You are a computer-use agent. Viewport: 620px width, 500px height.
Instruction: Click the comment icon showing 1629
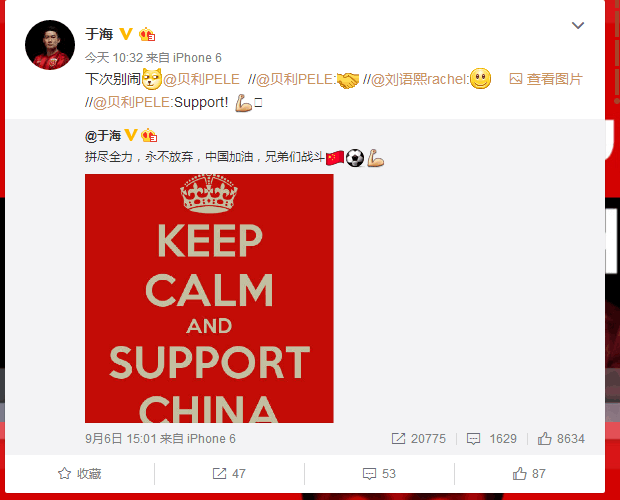(x=492, y=439)
